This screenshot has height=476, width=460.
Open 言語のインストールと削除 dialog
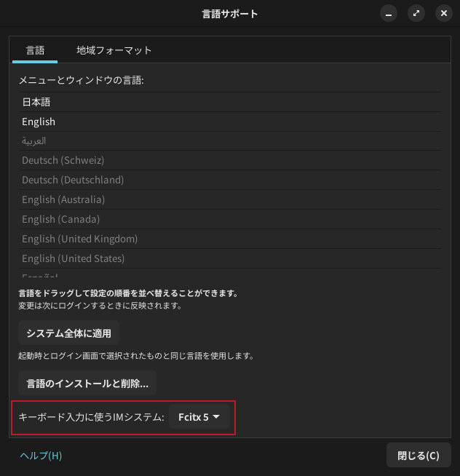pos(87,382)
